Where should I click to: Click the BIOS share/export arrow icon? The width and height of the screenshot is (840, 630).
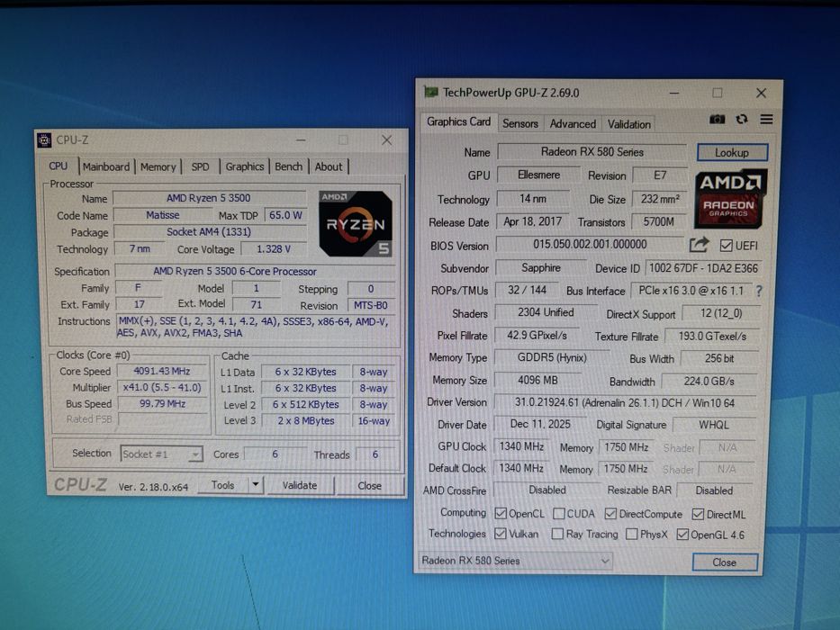[x=700, y=245]
